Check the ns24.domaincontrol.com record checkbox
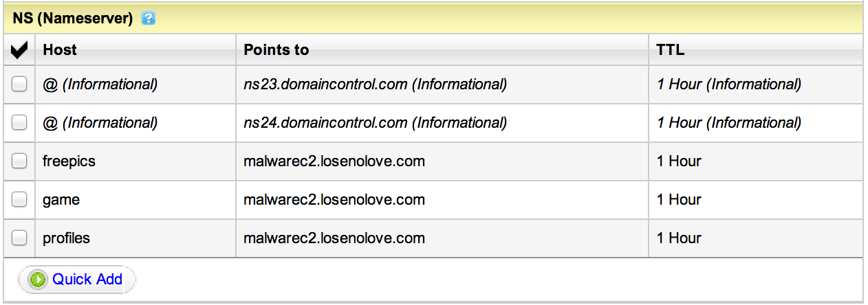This screenshot has width=868, height=305. coord(19,123)
